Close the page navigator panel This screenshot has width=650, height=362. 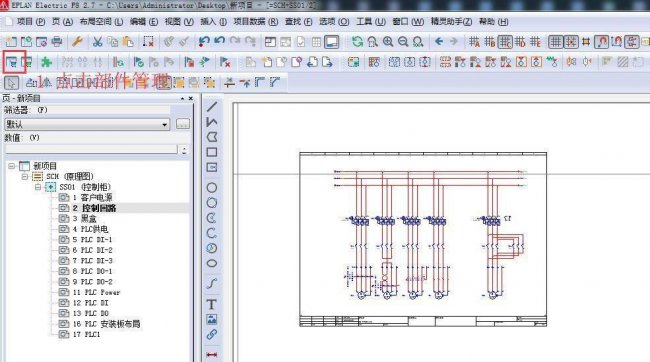(x=191, y=98)
